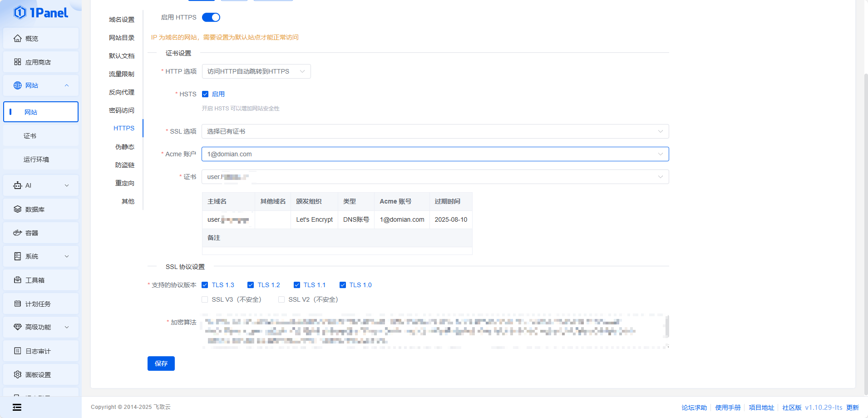Open Panel Settings gear icon
The height and width of the screenshot is (418, 868).
(18, 374)
